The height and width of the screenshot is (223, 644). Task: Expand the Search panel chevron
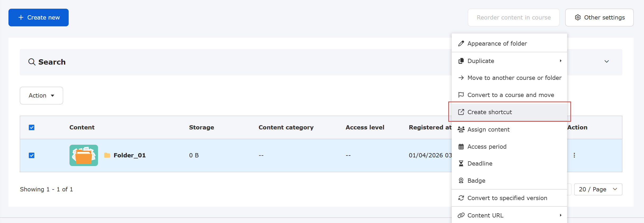click(x=607, y=61)
